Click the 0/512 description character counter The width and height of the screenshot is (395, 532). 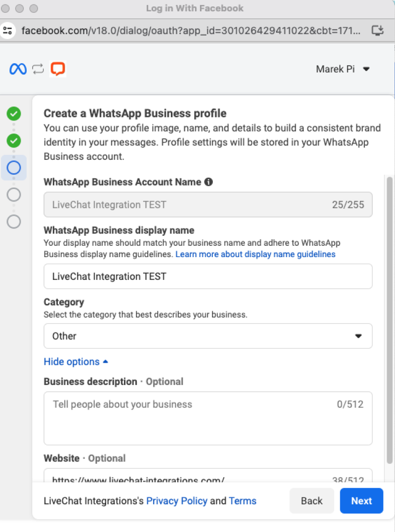point(350,404)
